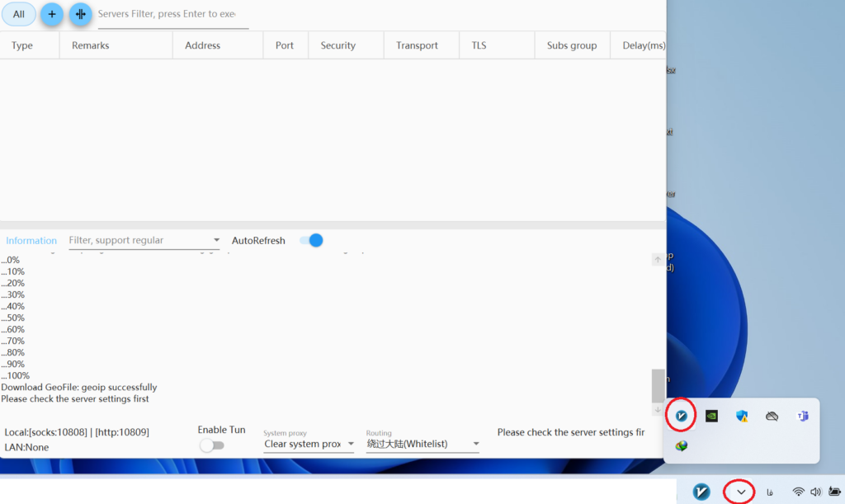Open Windows Security shield tray icon
Image resolution: width=845 pixels, height=504 pixels.
[x=742, y=416]
